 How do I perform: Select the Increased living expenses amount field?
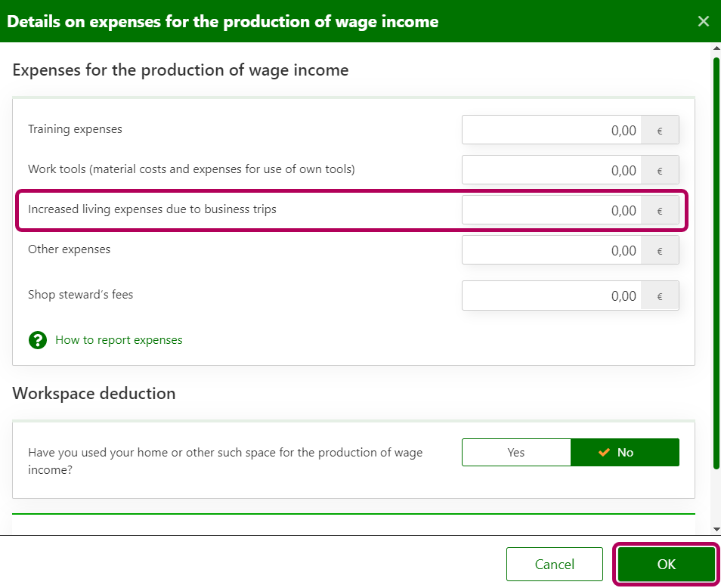pos(552,210)
